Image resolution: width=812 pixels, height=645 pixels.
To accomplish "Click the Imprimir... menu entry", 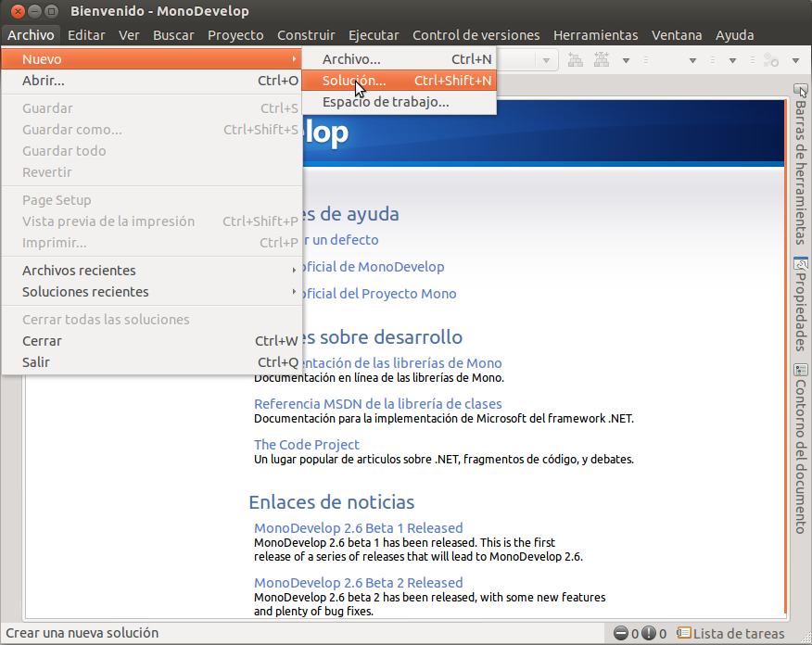I will 152,242.
